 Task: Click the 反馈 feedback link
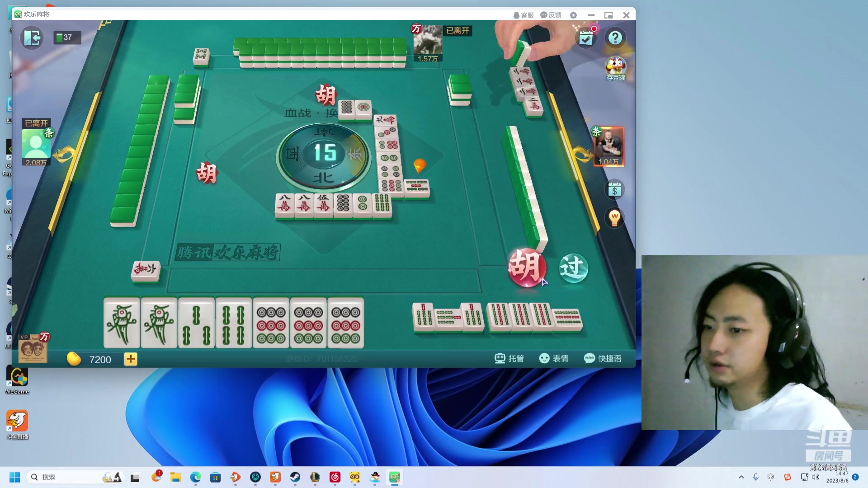click(551, 15)
